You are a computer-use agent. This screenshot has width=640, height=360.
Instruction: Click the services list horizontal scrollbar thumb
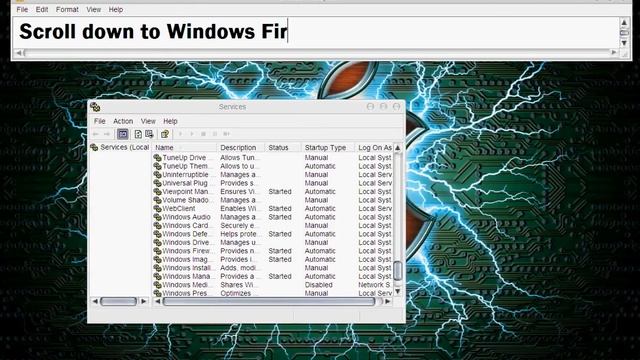[x=269, y=302]
